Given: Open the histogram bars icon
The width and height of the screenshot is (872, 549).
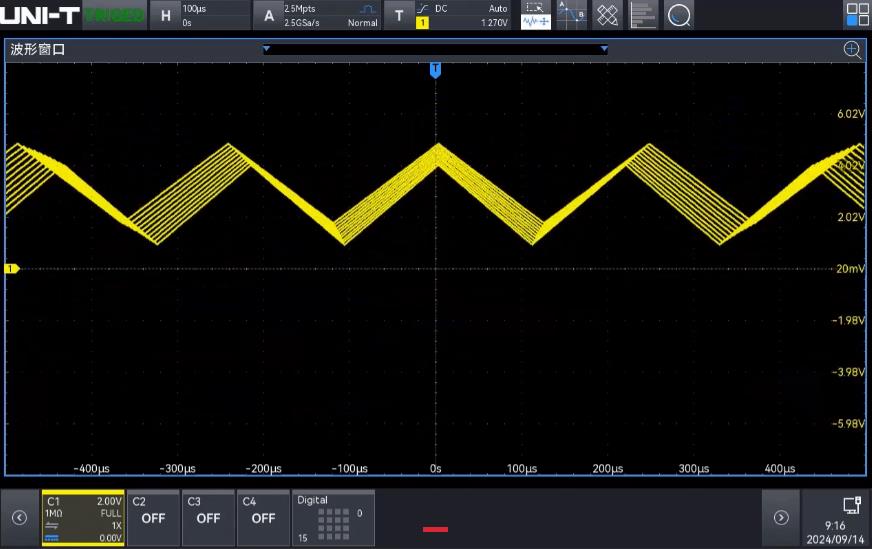Looking at the screenshot, I should point(644,15).
